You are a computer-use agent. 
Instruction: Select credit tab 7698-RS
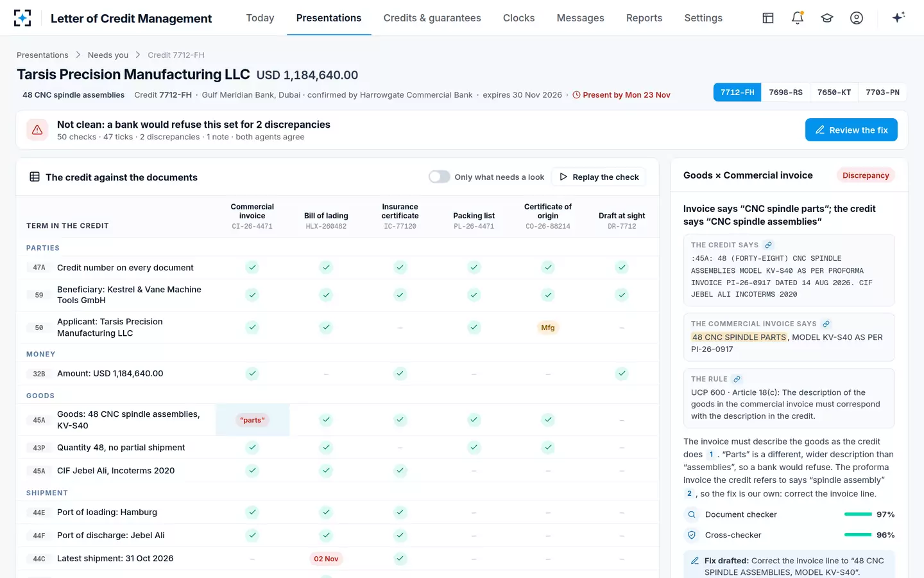point(785,92)
